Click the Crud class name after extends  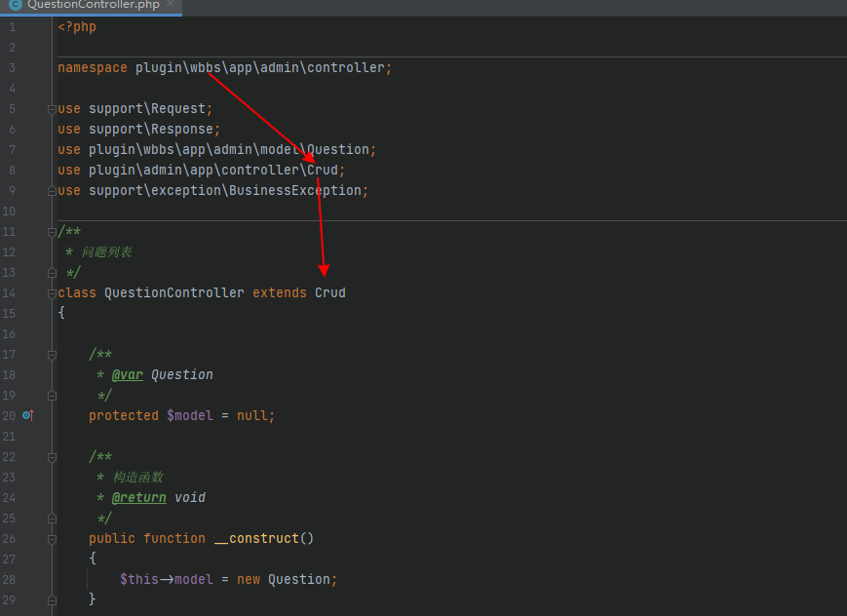(x=330, y=292)
